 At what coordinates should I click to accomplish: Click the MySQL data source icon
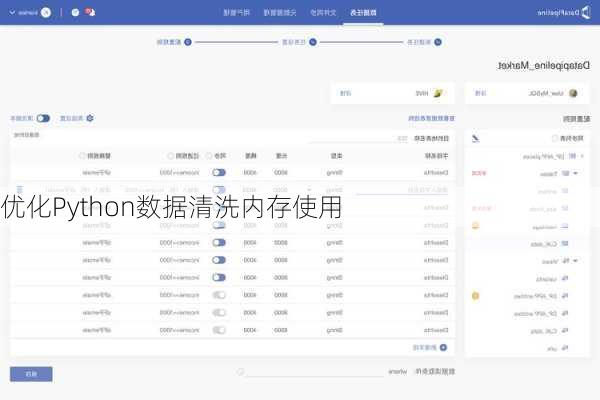pos(573,93)
